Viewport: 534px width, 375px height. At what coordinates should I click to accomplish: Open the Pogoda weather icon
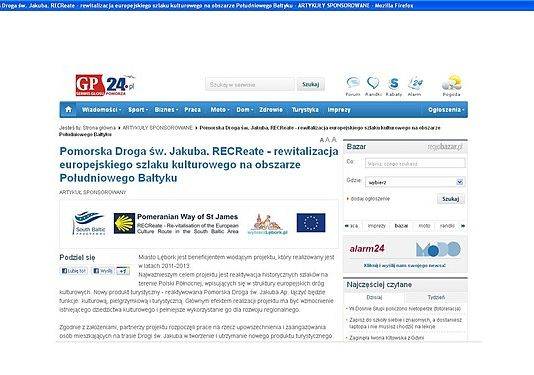[x=452, y=86]
